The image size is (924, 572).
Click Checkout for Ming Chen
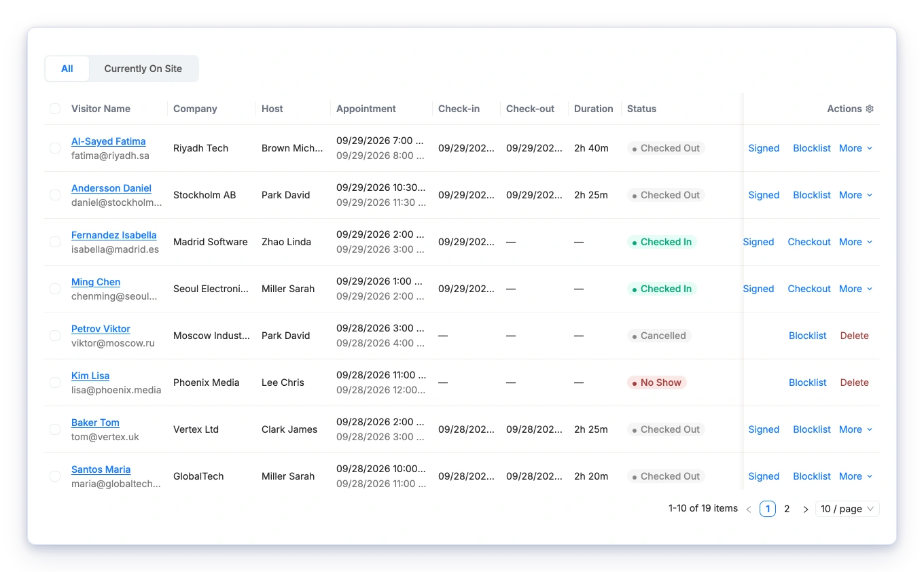click(809, 289)
